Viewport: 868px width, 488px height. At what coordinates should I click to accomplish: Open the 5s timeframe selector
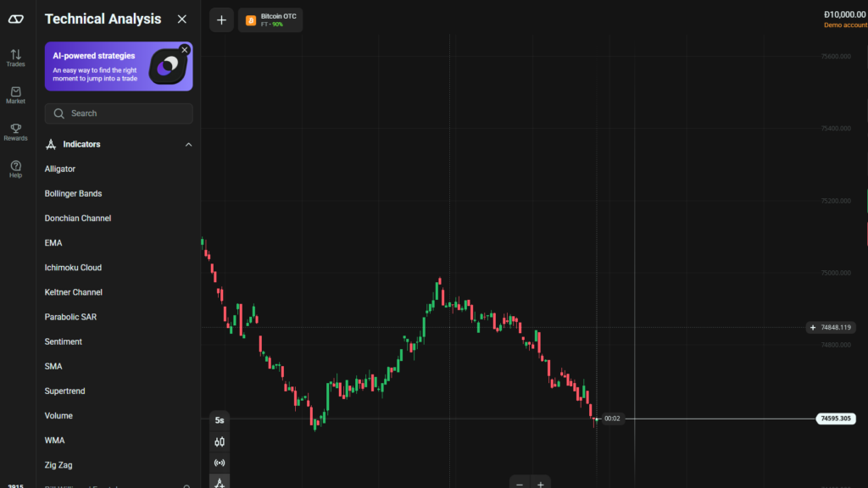click(220, 420)
